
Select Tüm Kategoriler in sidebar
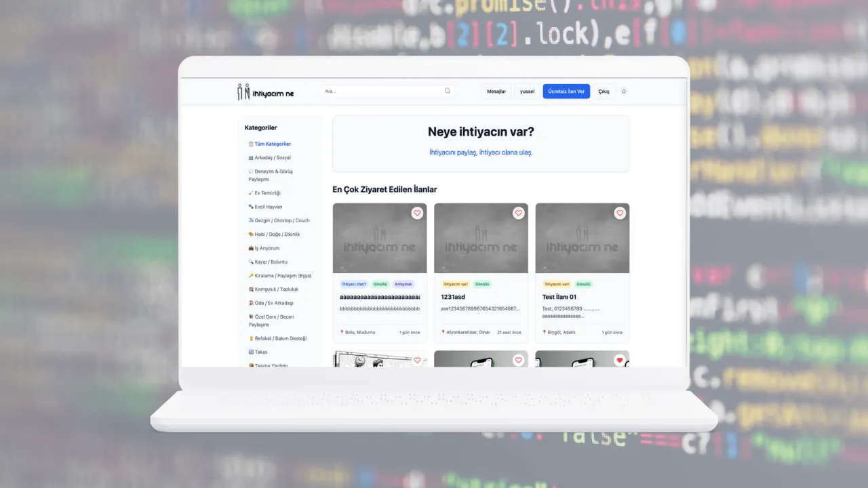[x=272, y=144]
